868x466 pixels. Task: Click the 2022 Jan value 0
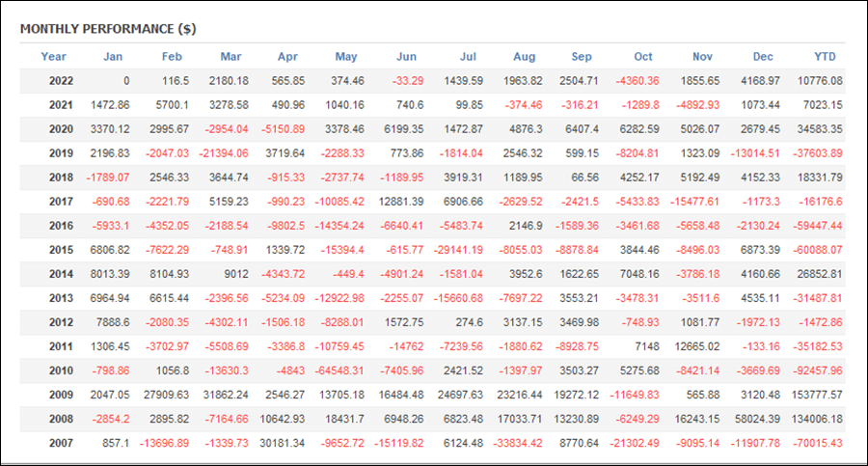[126, 81]
